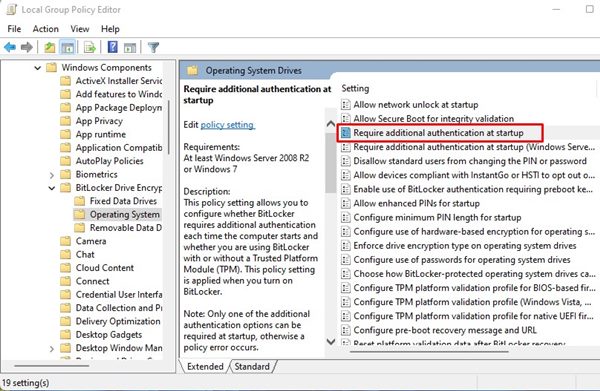Switch to the Extended tab
600x391 pixels.
point(205,367)
